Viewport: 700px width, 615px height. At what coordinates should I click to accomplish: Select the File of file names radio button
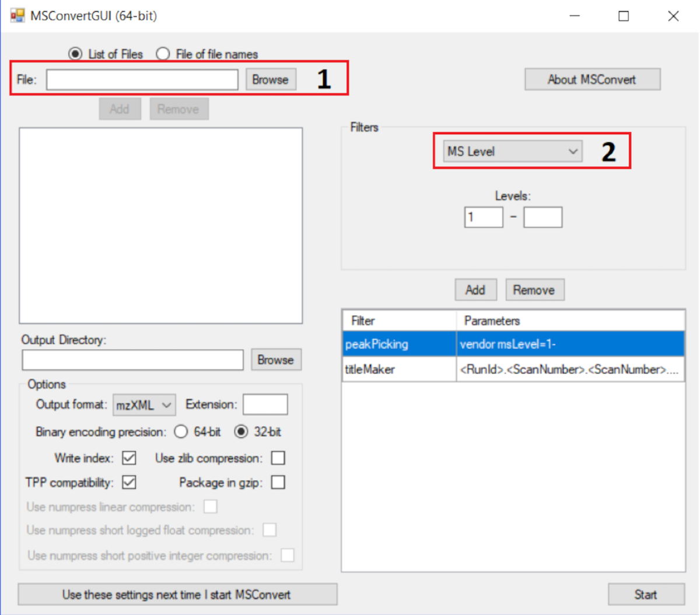[x=163, y=54]
